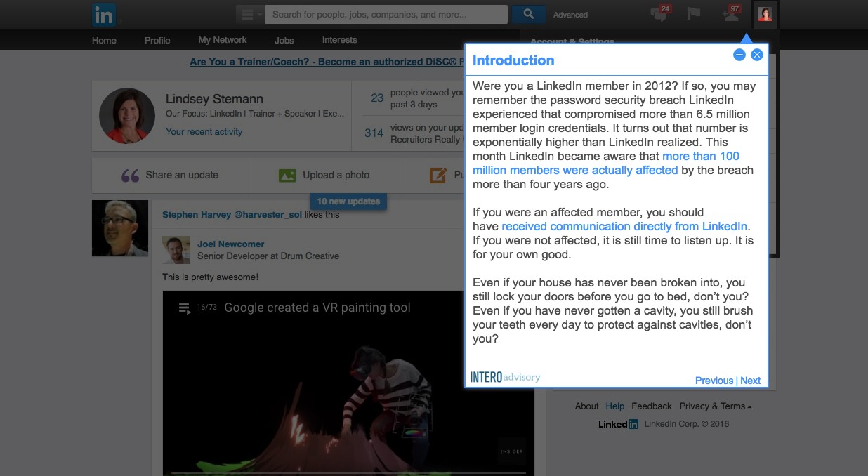Open the notifications flag icon
The width and height of the screenshot is (868, 476).
pos(694,14)
